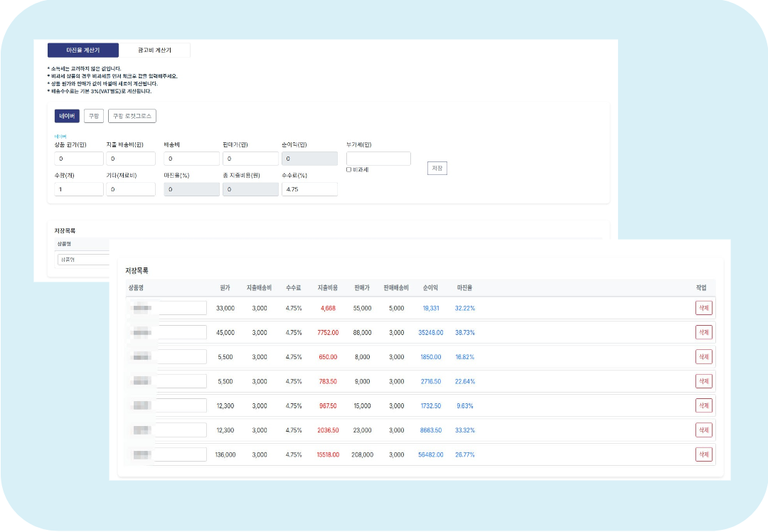Image resolution: width=768 pixels, height=532 pixels.
Task: Switch to the 마진율 계산기 tab
Action: (83, 50)
